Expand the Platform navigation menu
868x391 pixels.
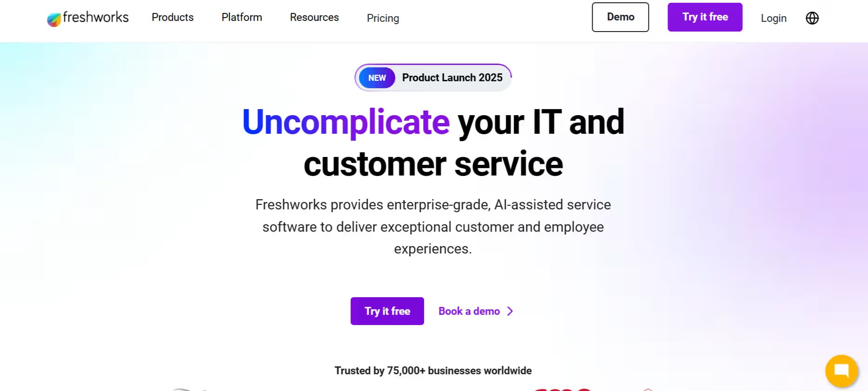(241, 17)
